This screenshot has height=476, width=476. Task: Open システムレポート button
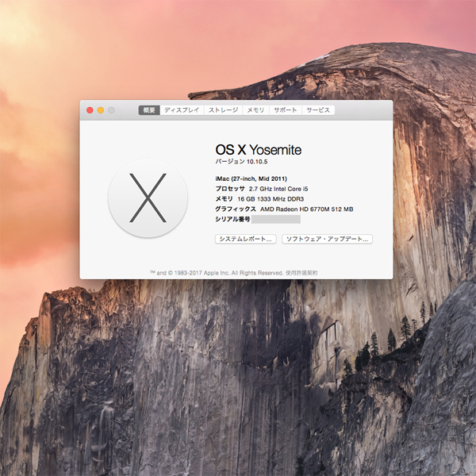click(x=246, y=240)
